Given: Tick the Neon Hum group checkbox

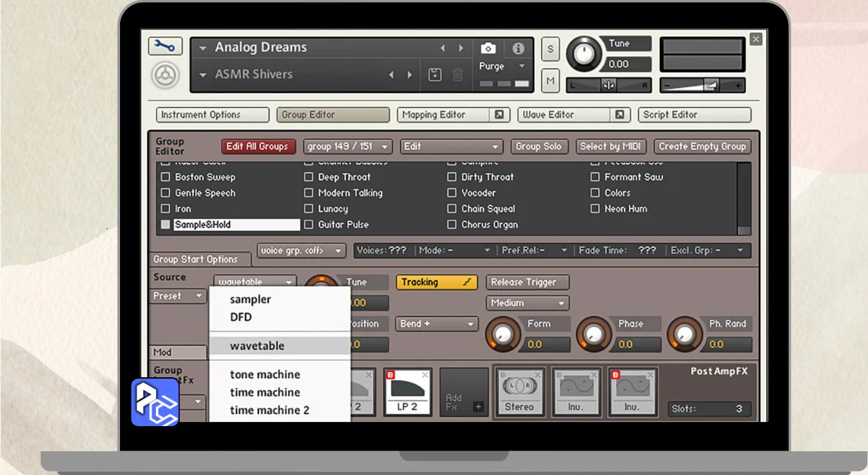Looking at the screenshot, I should click(595, 209).
